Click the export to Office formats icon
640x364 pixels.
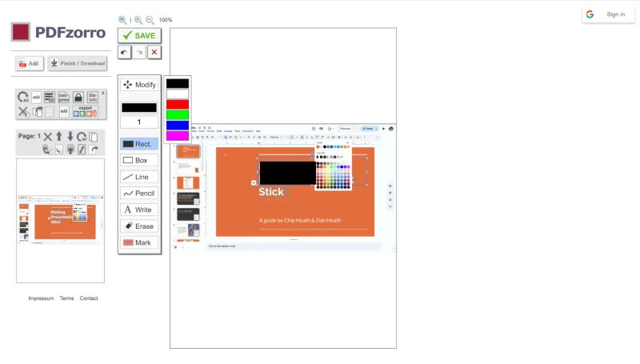pyautogui.click(x=86, y=111)
